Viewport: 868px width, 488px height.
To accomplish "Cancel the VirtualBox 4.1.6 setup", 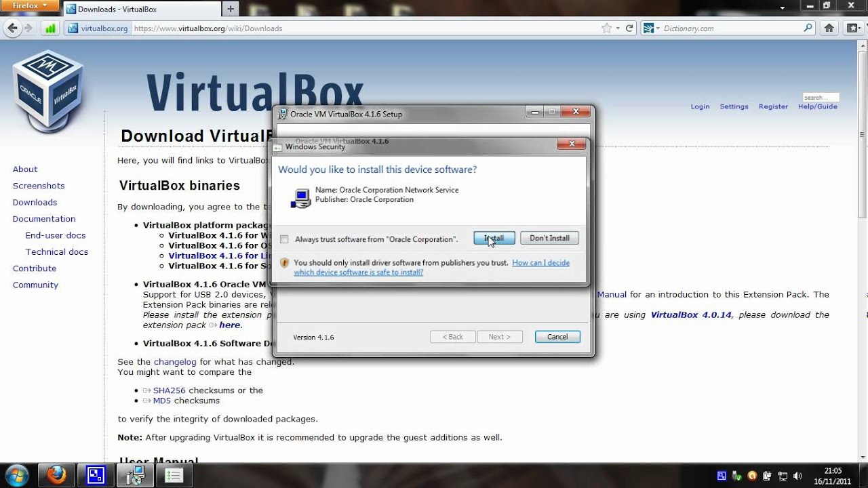I will pos(557,337).
